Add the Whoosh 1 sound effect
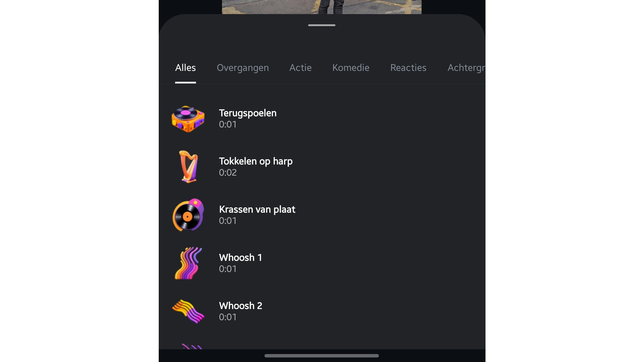 [x=322, y=263]
